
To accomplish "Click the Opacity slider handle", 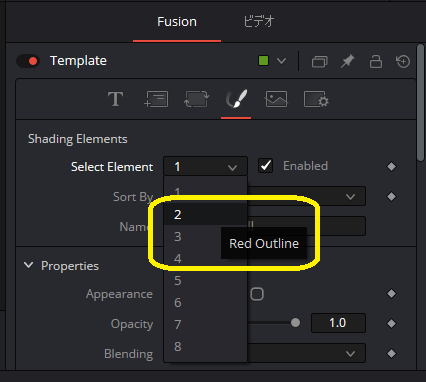I will tap(295, 323).
